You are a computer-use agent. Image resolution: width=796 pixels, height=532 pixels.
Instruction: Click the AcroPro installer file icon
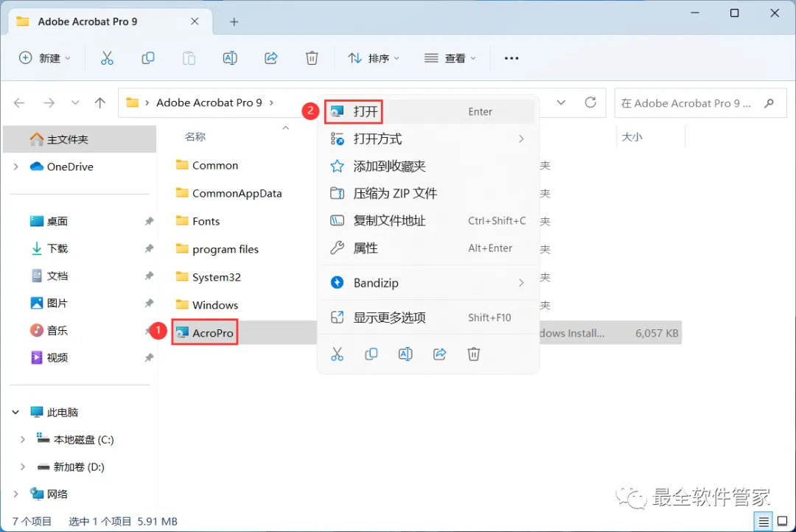182,333
